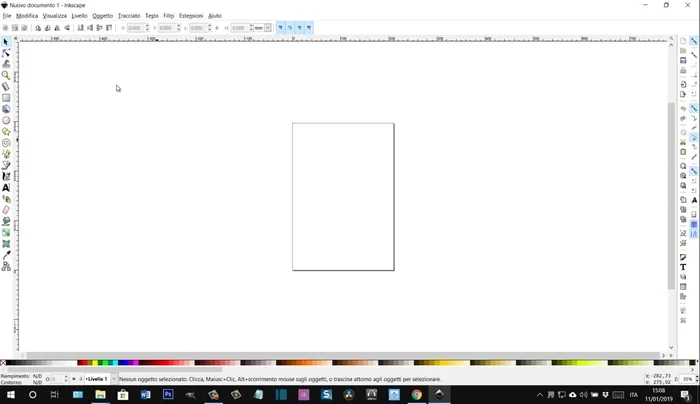This screenshot has width=700, height=404.
Task: Select the Zoom magnifier tool
Action: click(6, 75)
